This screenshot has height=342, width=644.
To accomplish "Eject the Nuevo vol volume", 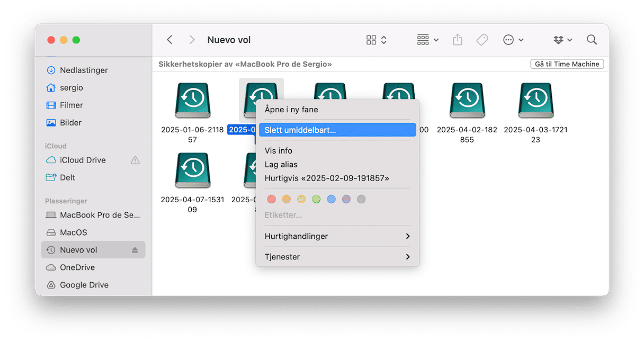I will point(135,250).
